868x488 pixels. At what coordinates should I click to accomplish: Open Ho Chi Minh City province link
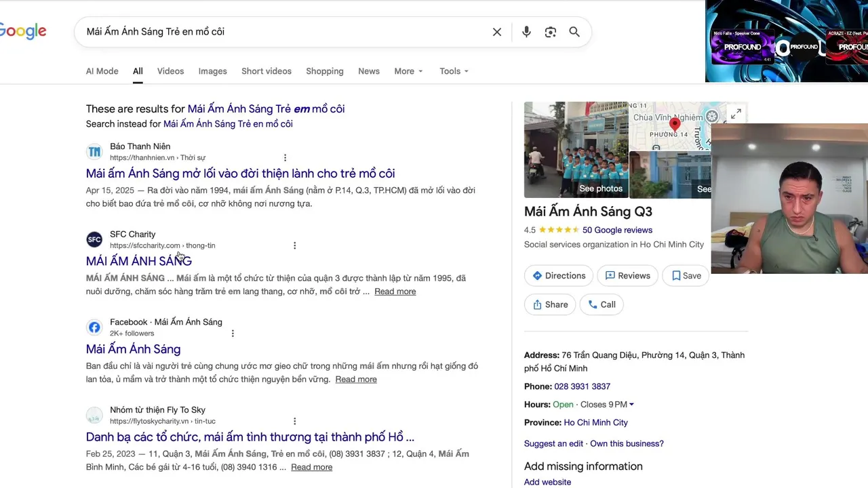pyautogui.click(x=595, y=422)
